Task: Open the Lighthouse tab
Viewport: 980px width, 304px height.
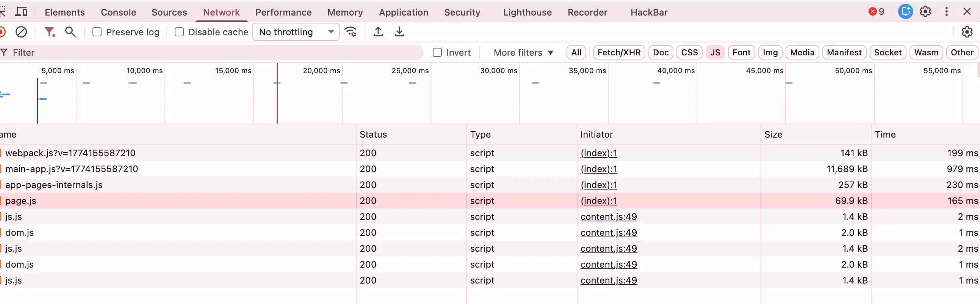Action: [527, 12]
